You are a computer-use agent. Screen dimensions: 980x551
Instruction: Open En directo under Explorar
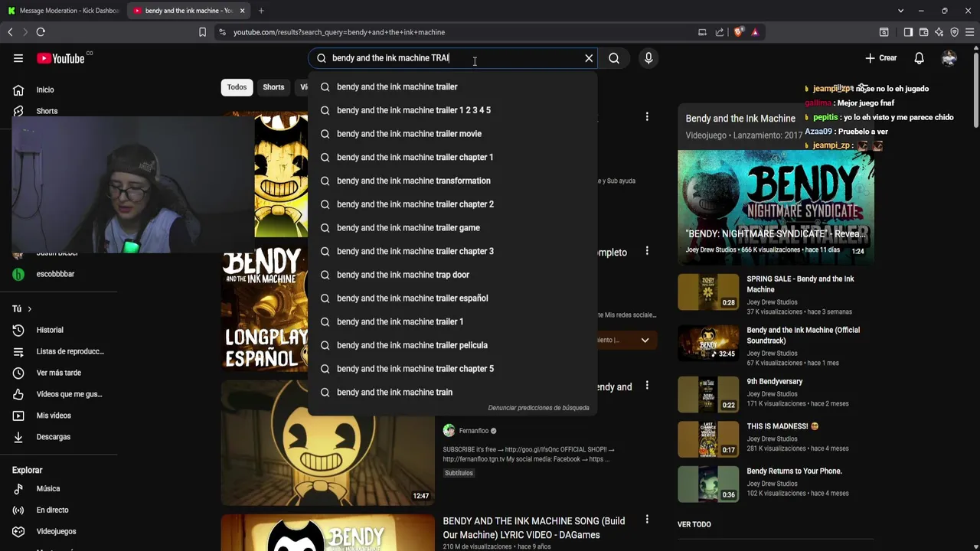(x=52, y=510)
